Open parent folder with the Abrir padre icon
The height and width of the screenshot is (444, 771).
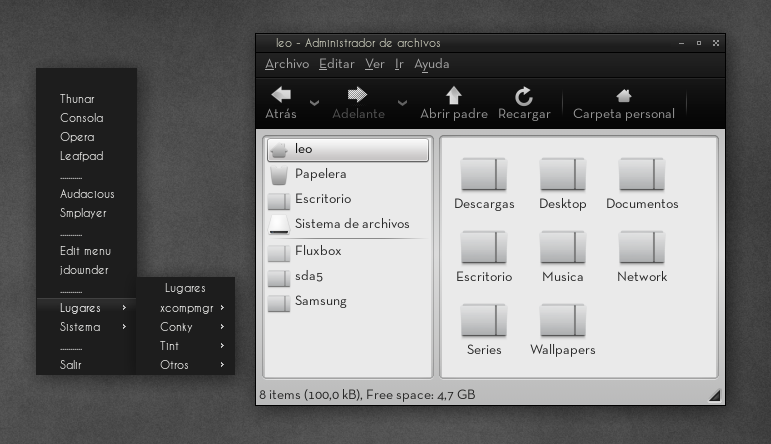[x=453, y=95]
